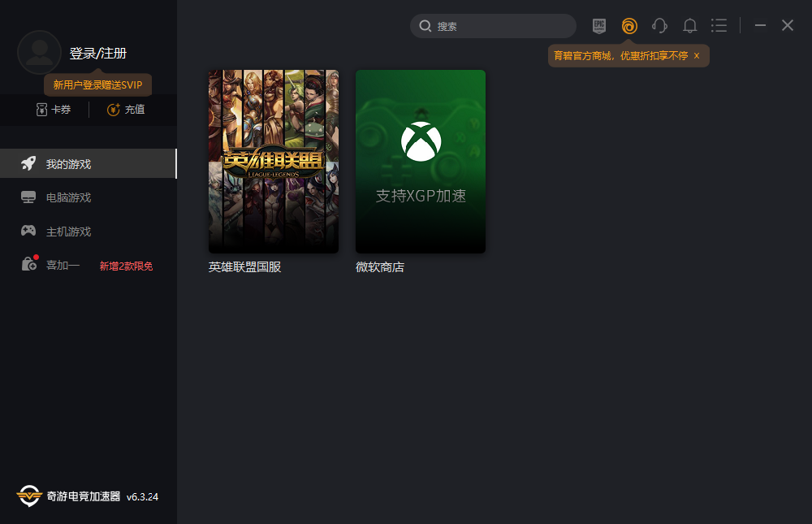Click 奇游电竞加速器 brand name text
812x524 pixels.
(x=84, y=496)
